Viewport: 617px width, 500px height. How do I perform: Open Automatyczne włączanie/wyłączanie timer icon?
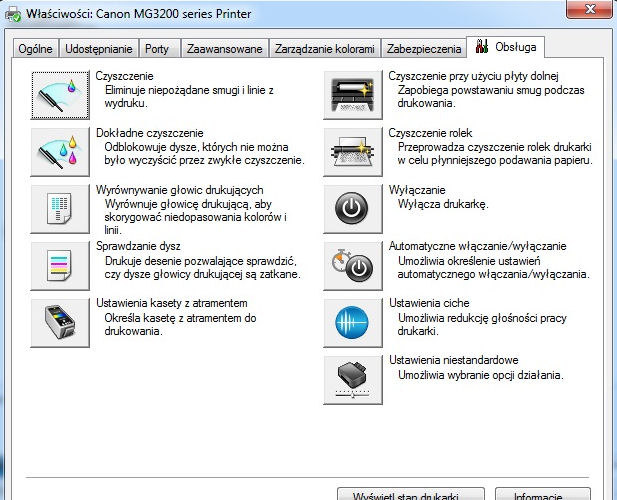(353, 266)
